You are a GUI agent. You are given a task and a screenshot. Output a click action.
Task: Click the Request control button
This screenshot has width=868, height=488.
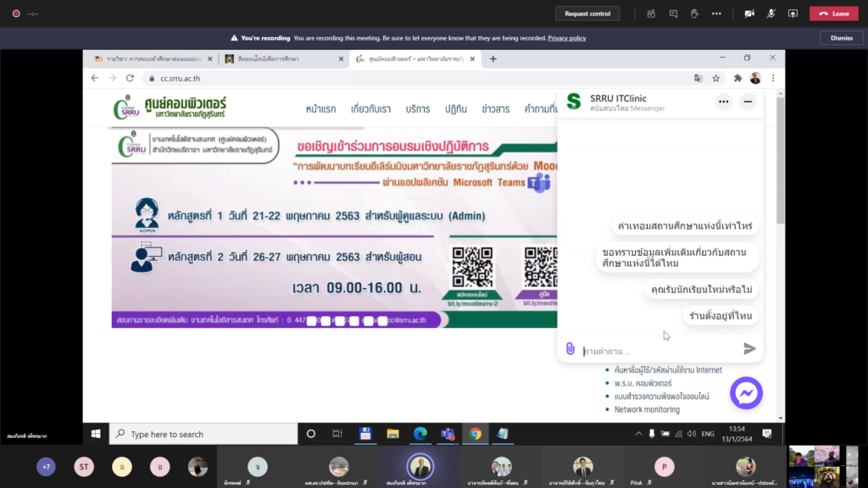coord(587,14)
